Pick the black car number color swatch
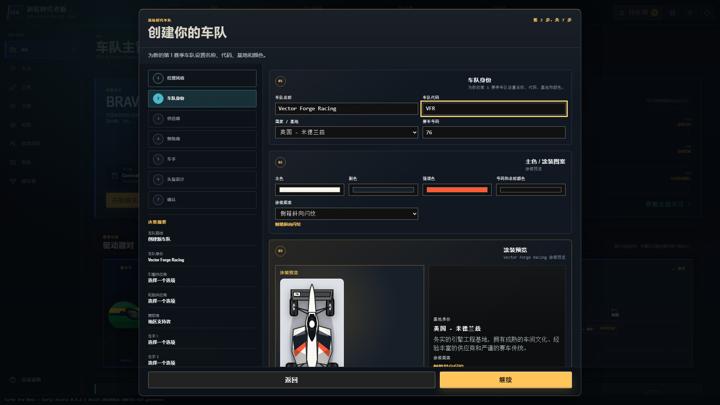The image size is (720, 405). pyautogui.click(x=531, y=190)
